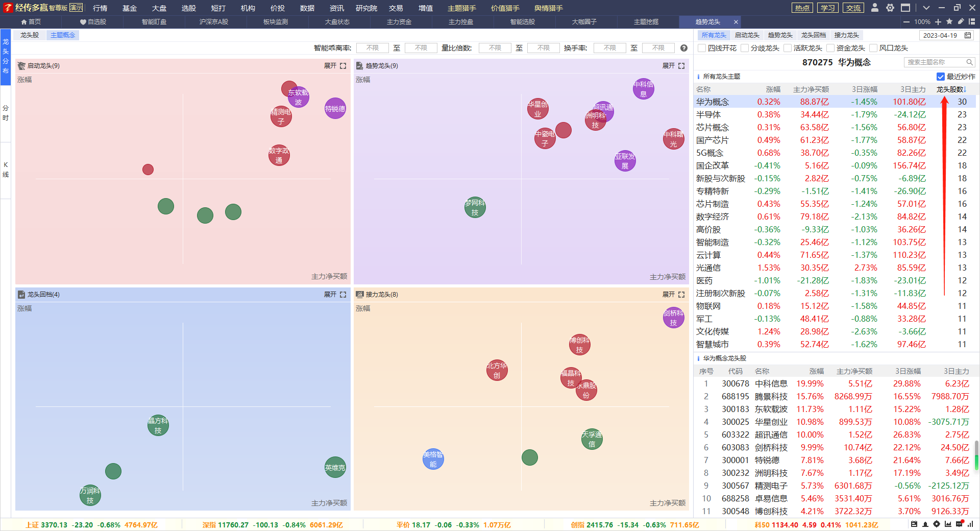Click the 交流 button
This screenshot has height=531, width=980.
tap(853, 8)
